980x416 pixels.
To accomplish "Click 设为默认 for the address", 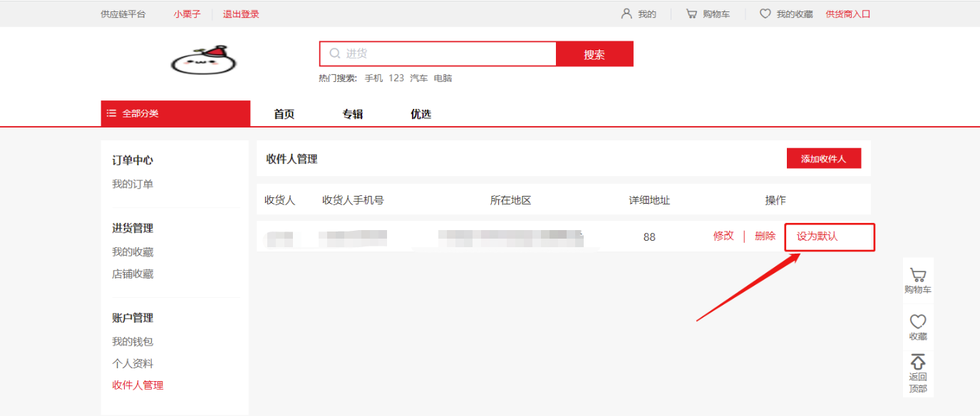I will (817, 236).
